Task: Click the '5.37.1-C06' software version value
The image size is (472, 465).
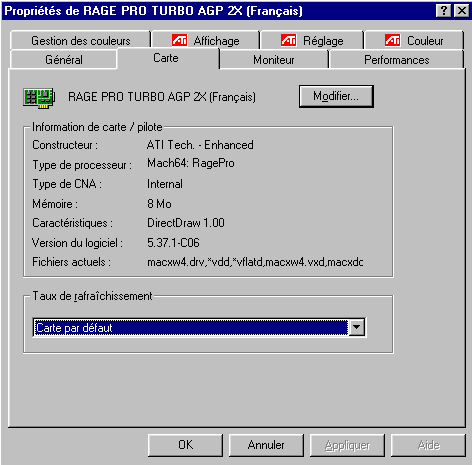Action: pyautogui.click(x=173, y=243)
